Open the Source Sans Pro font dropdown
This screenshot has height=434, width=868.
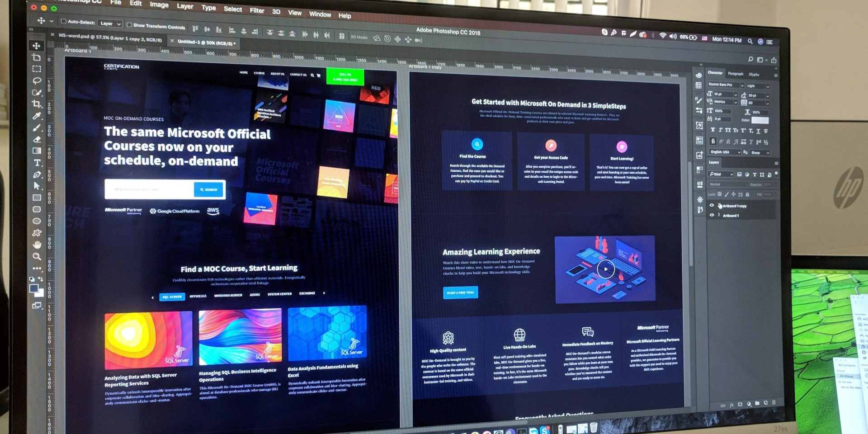click(x=726, y=85)
